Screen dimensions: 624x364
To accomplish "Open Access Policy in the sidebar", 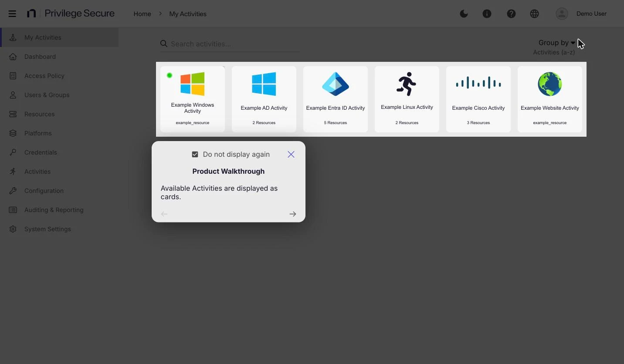I will (60, 76).
